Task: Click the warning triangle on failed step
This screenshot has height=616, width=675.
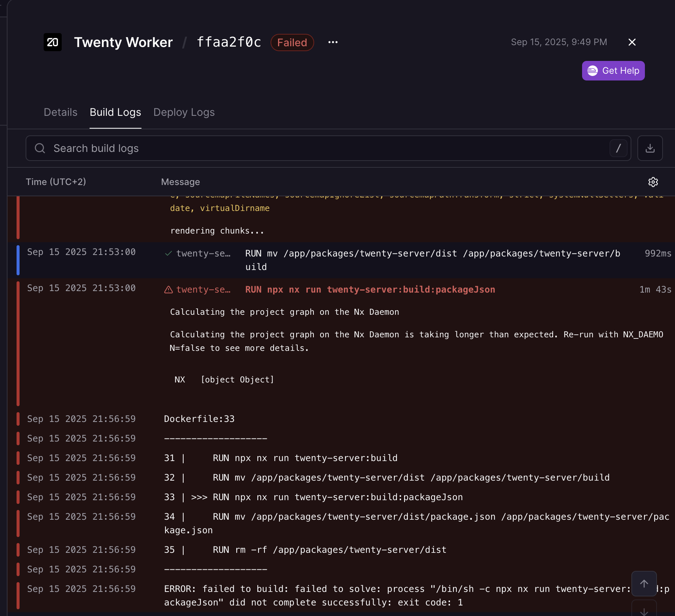Action: [x=169, y=290]
